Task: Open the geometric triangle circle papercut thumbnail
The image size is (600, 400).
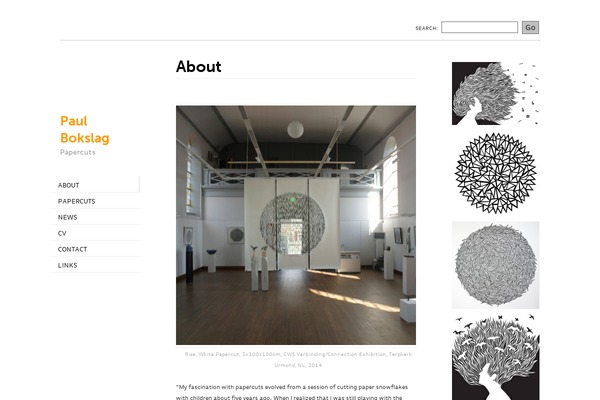Action: [x=496, y=173]
